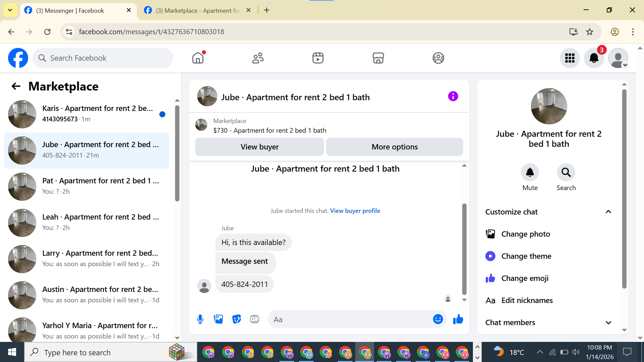Open the View buyer profile link

[355, 211]
